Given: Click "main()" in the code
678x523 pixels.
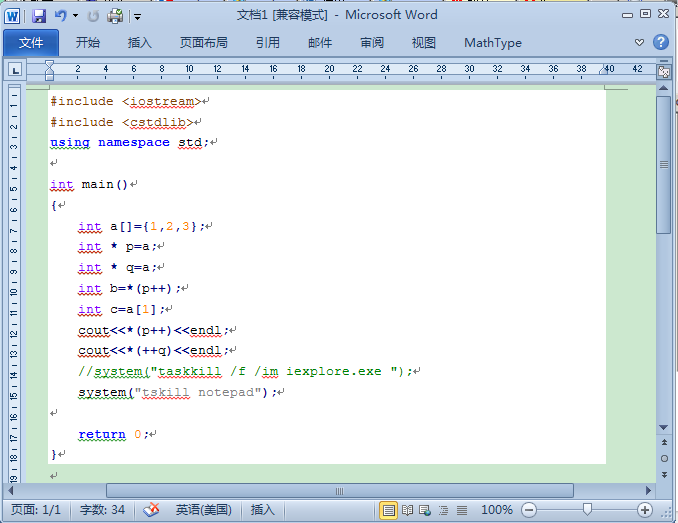Looking at the screenshot, I should click(x=104, y=185).
